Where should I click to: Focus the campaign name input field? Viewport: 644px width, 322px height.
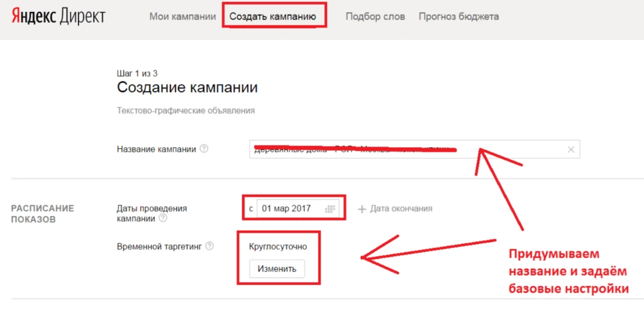(x=414, y=149)
